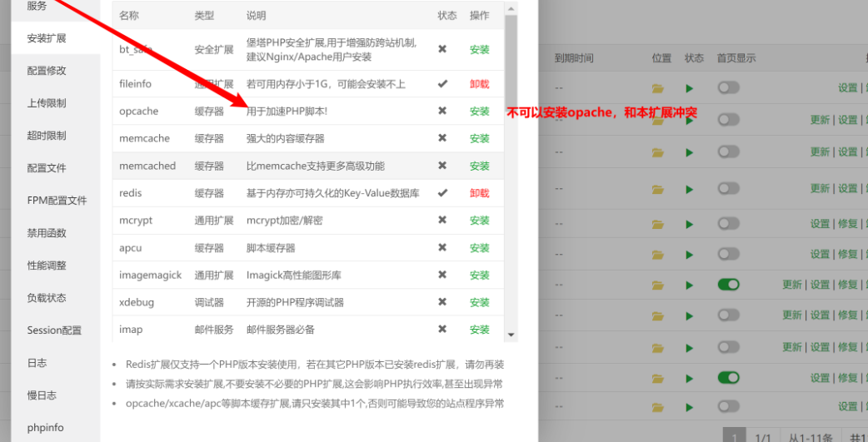Install the opcache extension

tap(479, 112)
